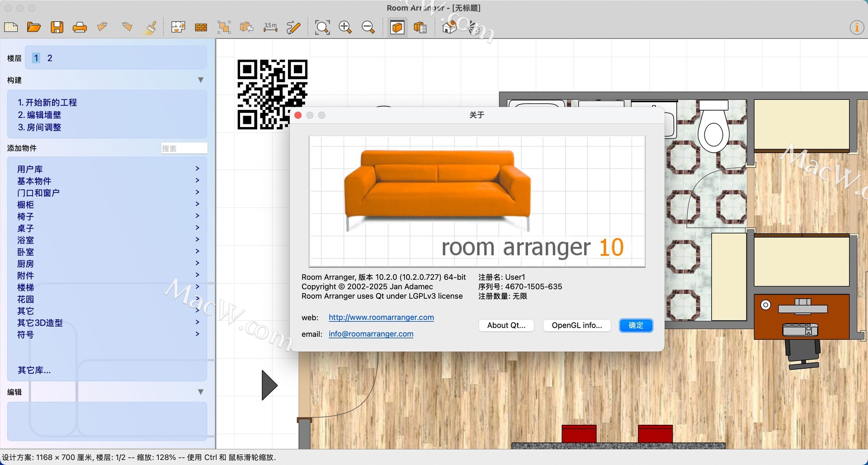Screen dimensions: 868x465
Task: Expand the 门口和窗户 category
Action: tap(108, 193)
